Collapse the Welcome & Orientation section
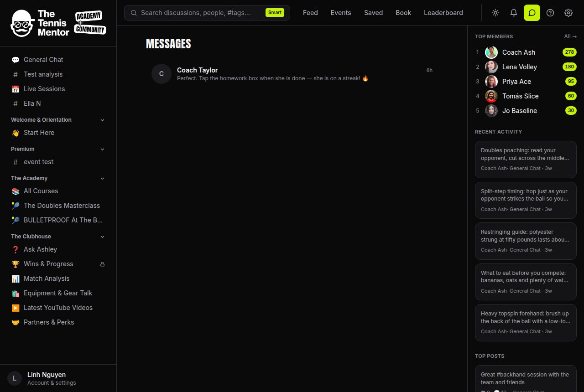Screen dimensions: 584x392 pos(102,120)
